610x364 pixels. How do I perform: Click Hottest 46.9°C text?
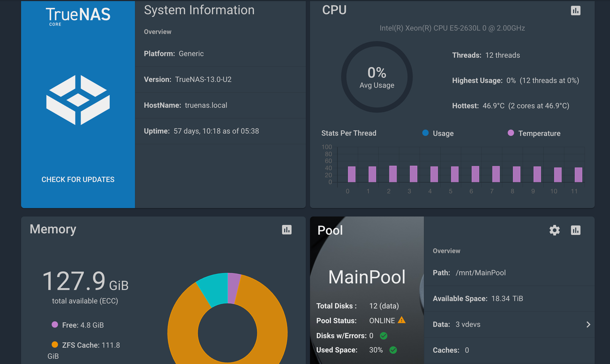pyautogui.click(x=511, y=106)
